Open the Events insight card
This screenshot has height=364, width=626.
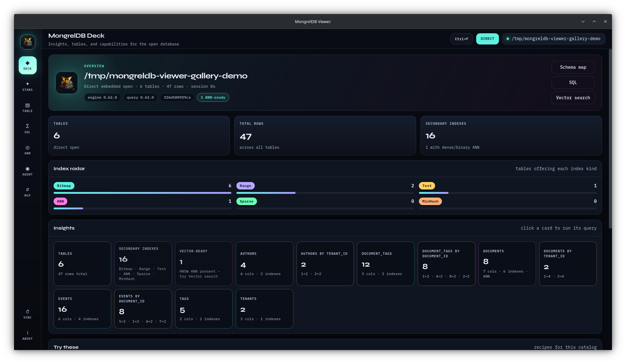coord(82,309)
